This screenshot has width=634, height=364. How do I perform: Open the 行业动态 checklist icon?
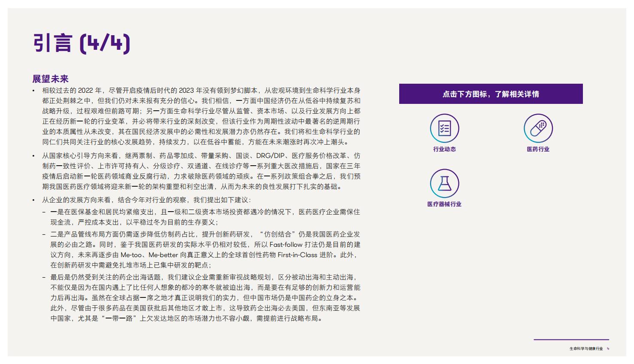[444, 128]
